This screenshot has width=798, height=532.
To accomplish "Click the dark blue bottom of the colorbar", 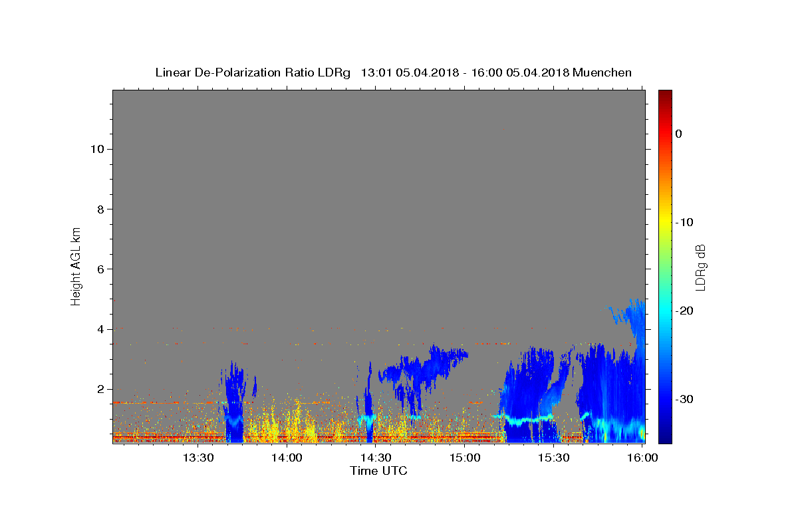I will click(x=665, y=439).
